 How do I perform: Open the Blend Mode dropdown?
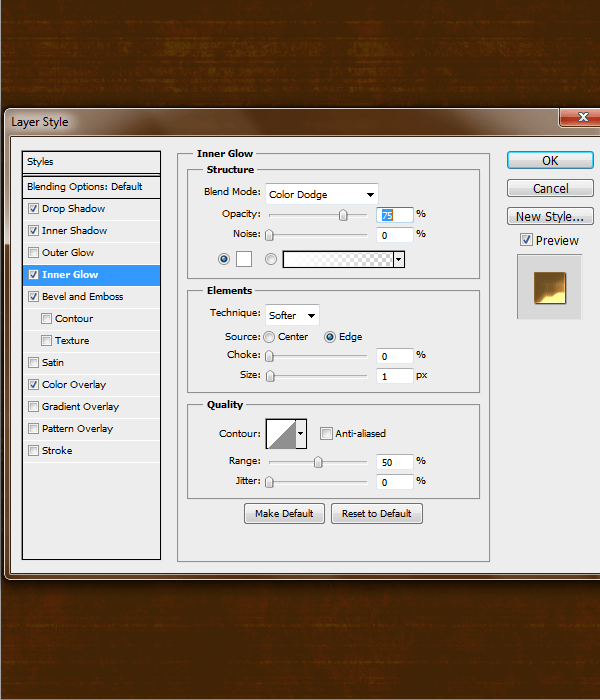(321, 195)
